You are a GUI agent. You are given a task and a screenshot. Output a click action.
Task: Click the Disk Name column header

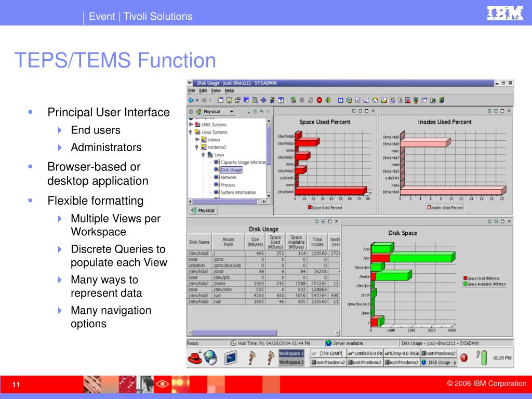pyautogui.click(x=199, y=242)
